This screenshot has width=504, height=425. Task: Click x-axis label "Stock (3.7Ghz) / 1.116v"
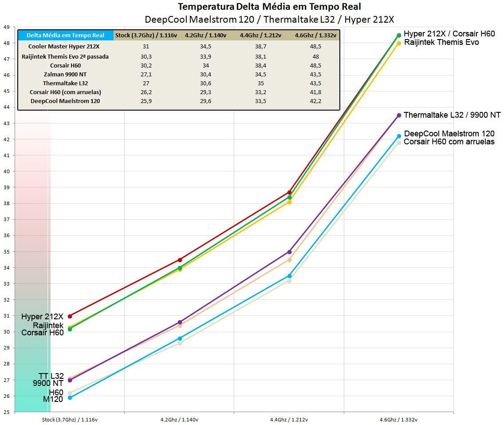tap(70, 420)
